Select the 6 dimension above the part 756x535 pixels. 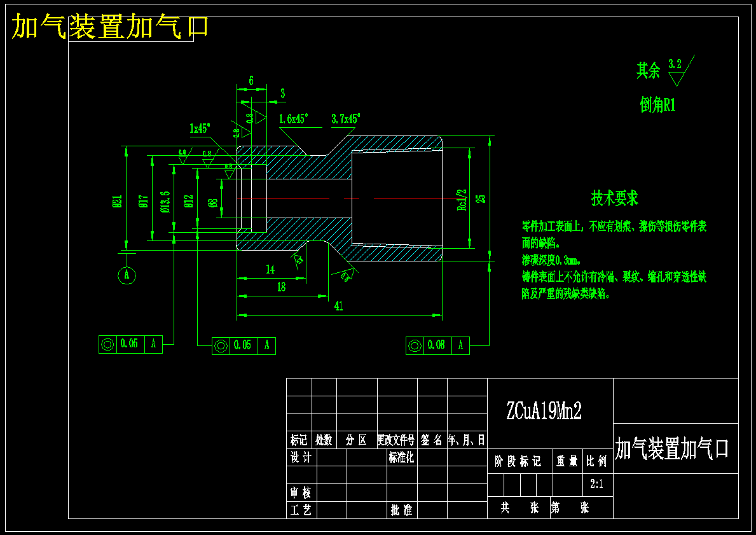click(251, 81)
